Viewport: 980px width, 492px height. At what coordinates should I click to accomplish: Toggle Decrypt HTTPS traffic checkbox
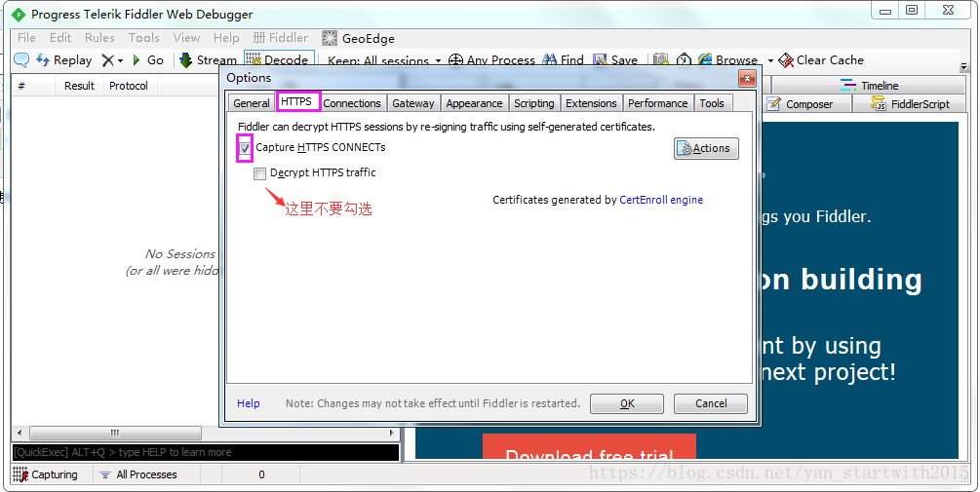click(x=260, y=173)
